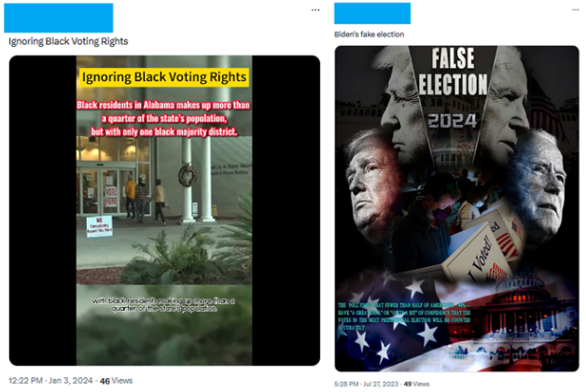Viewport: 586px width, 392px height.
Task: Open more options on the left tweet
Action: (315, 10)
